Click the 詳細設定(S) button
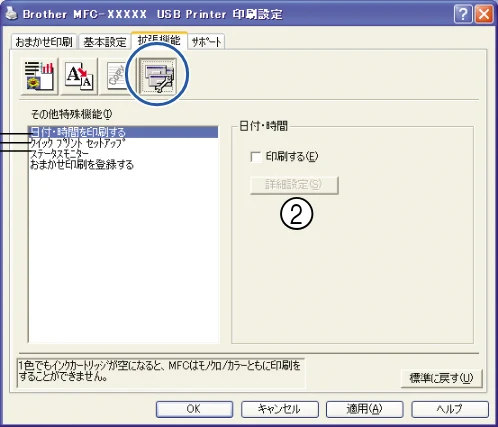498x427 pixels. 294,185
